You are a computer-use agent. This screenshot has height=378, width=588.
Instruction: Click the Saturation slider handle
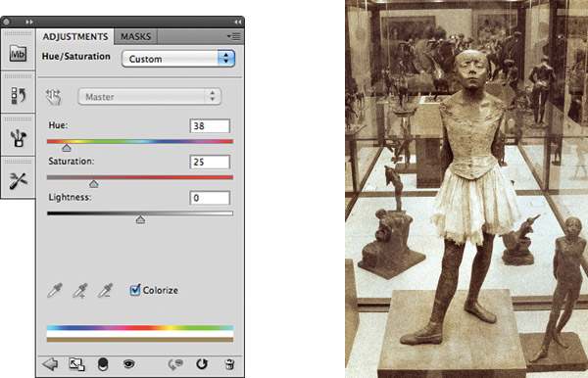(94, 184)
